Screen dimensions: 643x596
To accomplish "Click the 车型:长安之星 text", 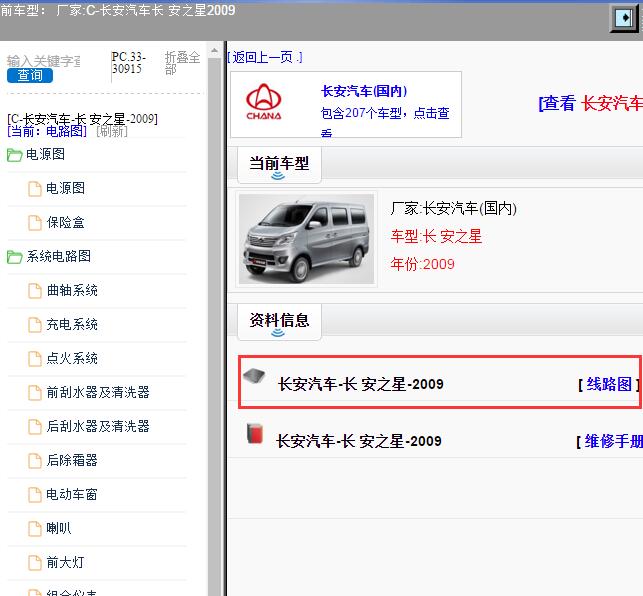I will [436, 237].
